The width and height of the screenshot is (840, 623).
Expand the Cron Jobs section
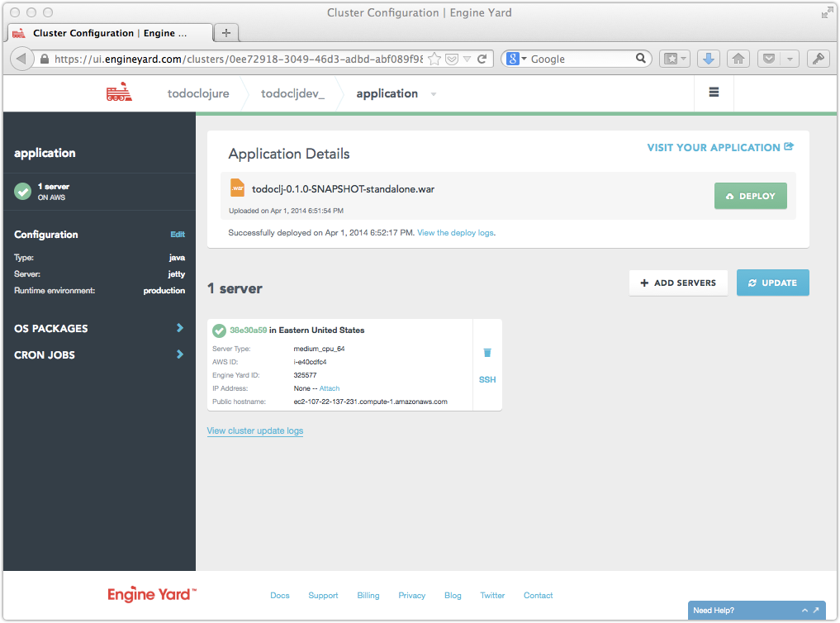coord(98,354)
